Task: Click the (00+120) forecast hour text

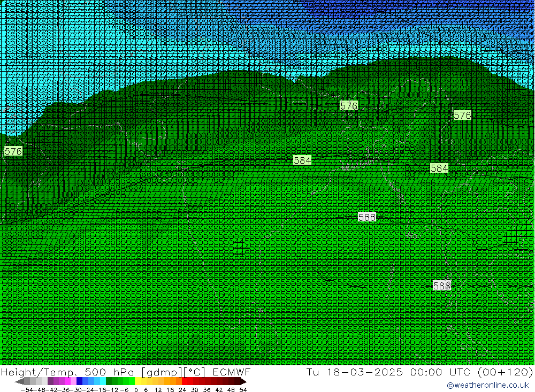Action: click(506, 372)
